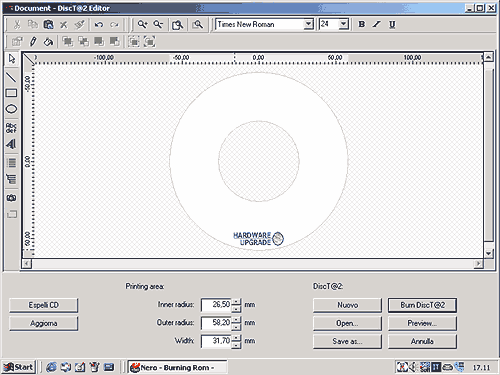Click the horizontal scrollbar right arrow
500x375 pixels.
[478, 264]
